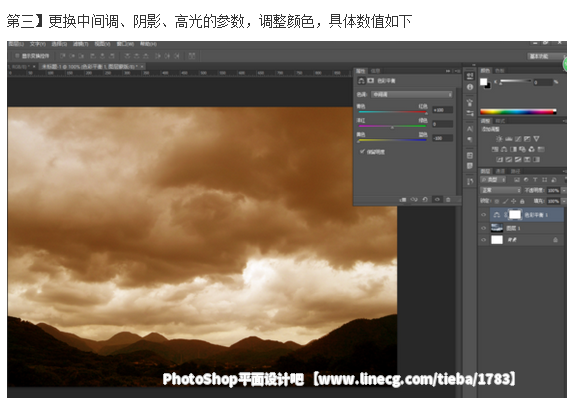The width and height of the screenshot is (571, 398).
Task: Click the lock position (move) icon
Action: pyautogui.click(x=513, y=201)
